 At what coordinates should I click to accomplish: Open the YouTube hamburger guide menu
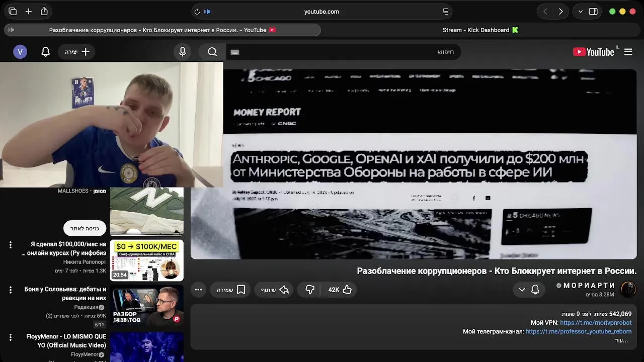point(628,52)
